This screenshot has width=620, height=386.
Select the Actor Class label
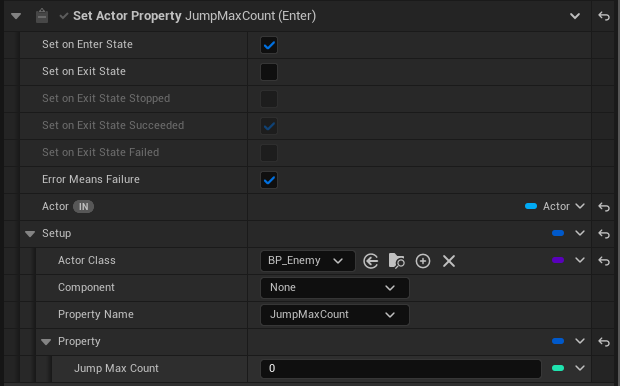click(87, 260)
